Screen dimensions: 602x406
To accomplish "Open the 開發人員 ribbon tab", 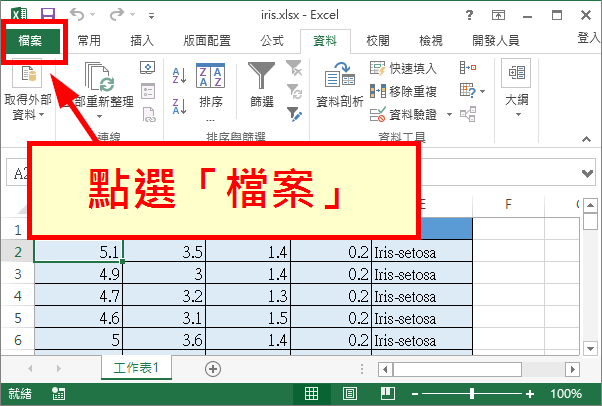I will click(496, 40).
